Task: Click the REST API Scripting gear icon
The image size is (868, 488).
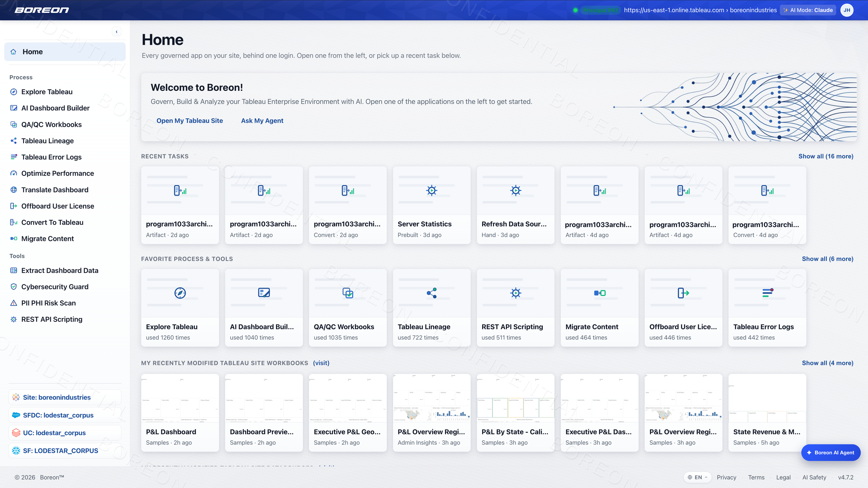Action: pos(14,319)
